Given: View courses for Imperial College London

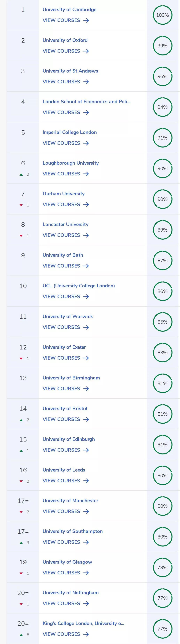Looking at the screenshot, I should click(61, 143).
